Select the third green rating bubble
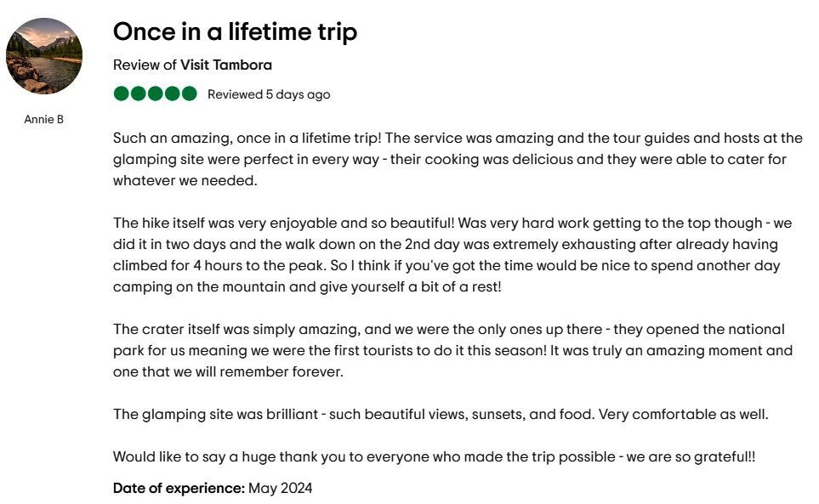This screenshot has height=504, width=819. coord(156,93)
